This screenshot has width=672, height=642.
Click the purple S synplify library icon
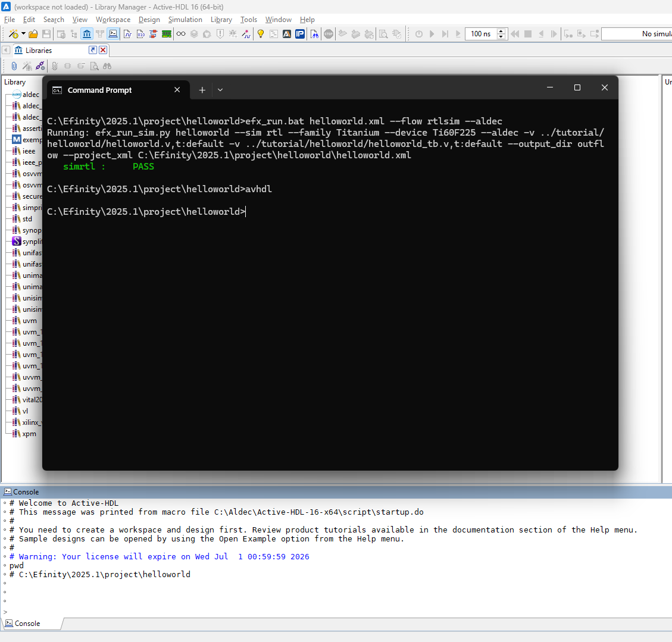click(16, 242)
